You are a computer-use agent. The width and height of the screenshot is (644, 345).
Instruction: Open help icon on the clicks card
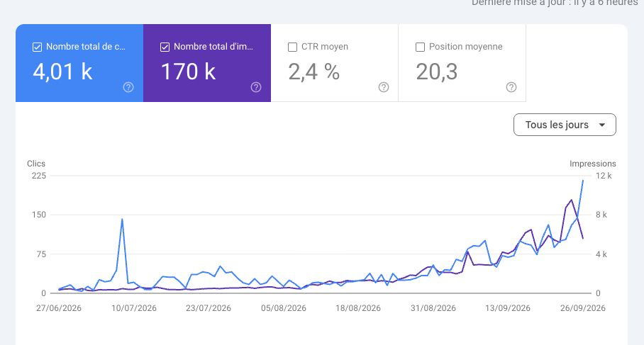click(x=128, y=87)
